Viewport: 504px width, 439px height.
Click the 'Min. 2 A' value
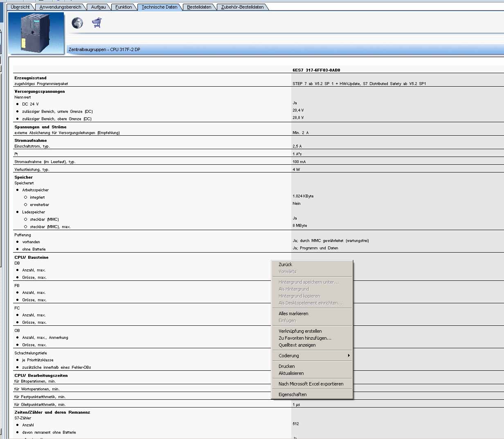[x=301, y=133]
